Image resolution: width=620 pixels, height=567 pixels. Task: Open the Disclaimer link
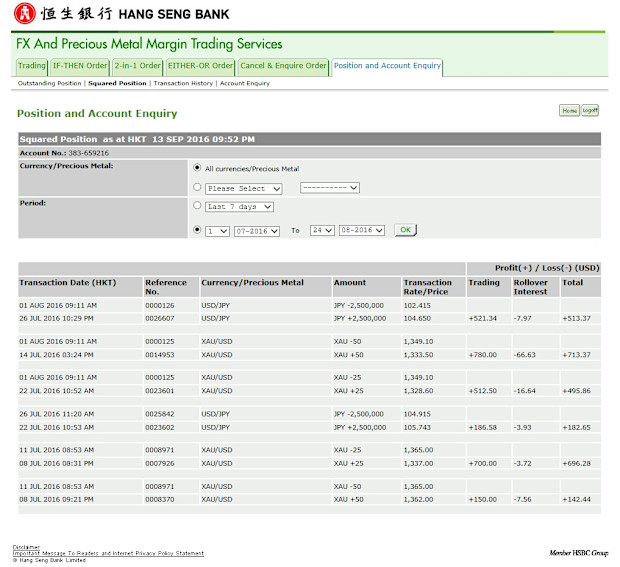coord(26,547)
